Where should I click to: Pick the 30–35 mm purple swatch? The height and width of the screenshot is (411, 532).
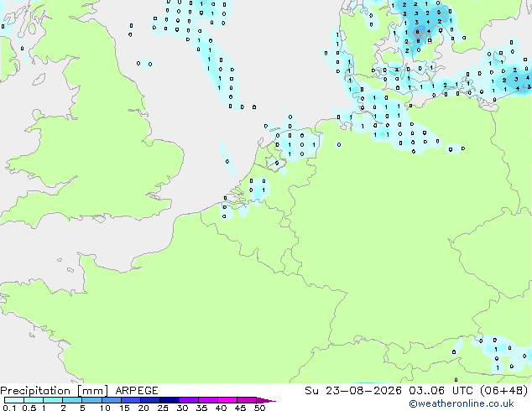[x=189, y=400]
